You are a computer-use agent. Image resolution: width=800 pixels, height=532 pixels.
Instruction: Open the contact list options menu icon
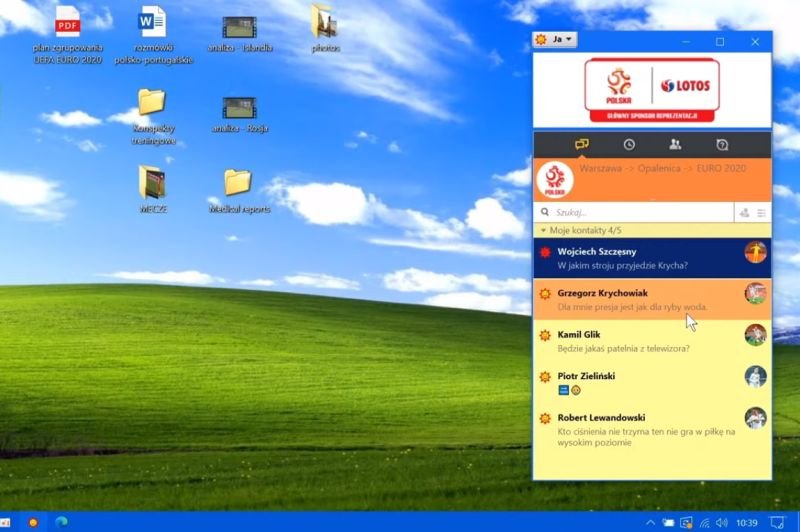click(x=762, y=213)
